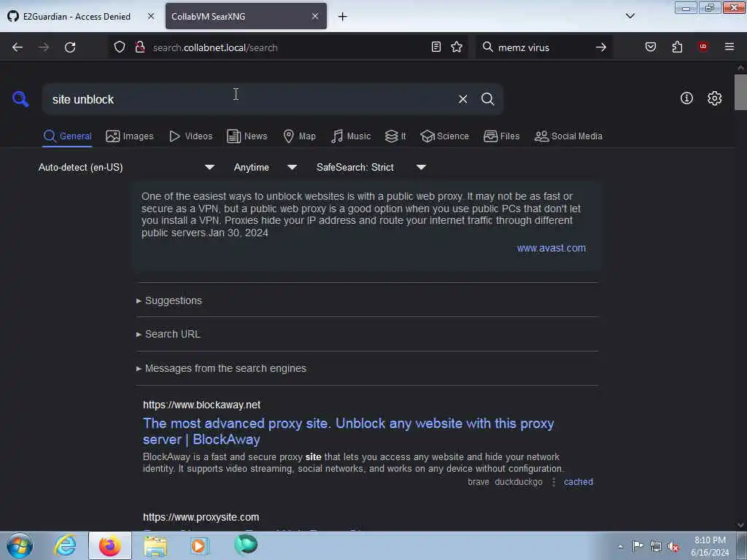
Task: Open result options three-dot menu
Action: click(x=554, y=482)
